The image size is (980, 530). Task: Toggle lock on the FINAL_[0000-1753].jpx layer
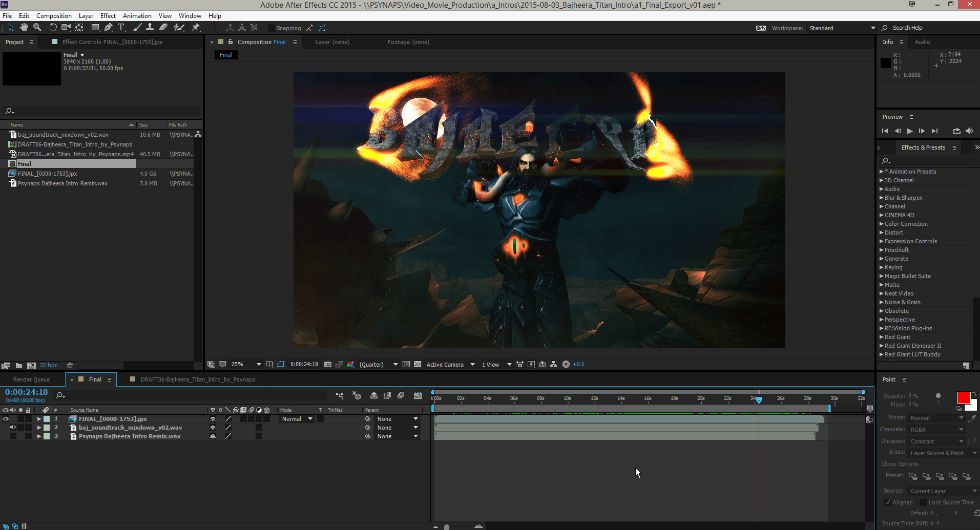click(x=28, y=419)
